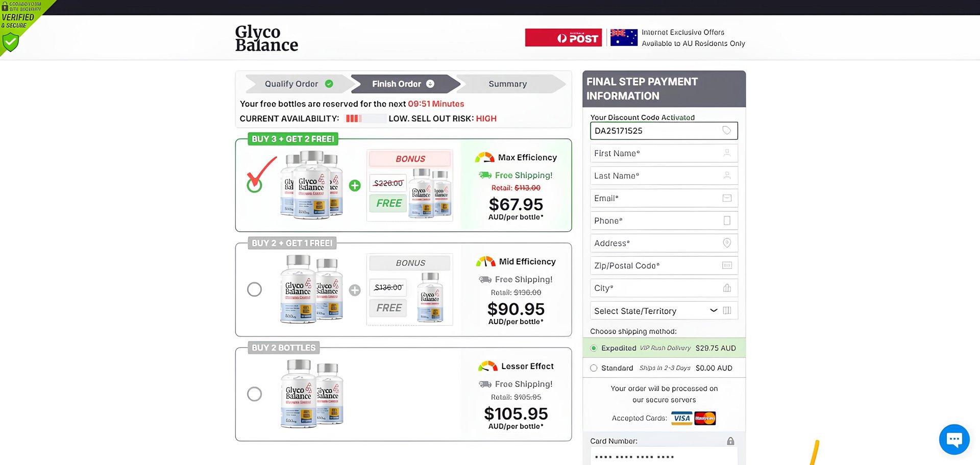Click the map icon beside State/Territory select
This screenshot has width=980, height=465.
(727, 310)
